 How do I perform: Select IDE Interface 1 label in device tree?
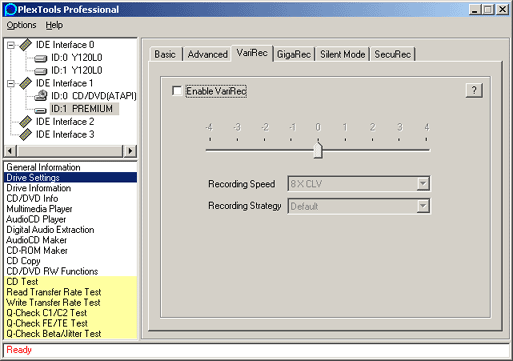pos(64,83)
